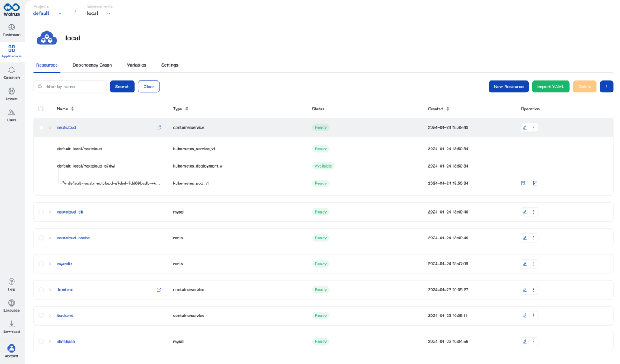Create a New Resource
This screenshot has width=620, height=364.
coord(509,87)
